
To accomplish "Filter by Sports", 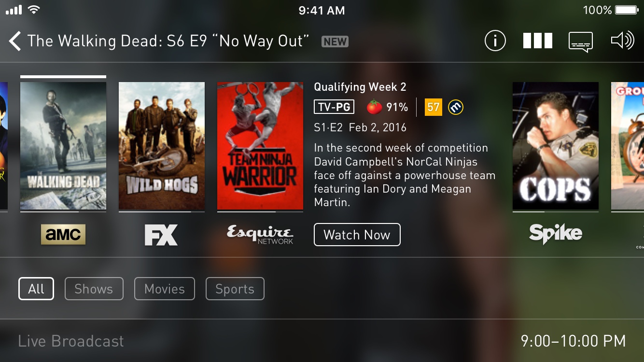I will coord(235,289).
